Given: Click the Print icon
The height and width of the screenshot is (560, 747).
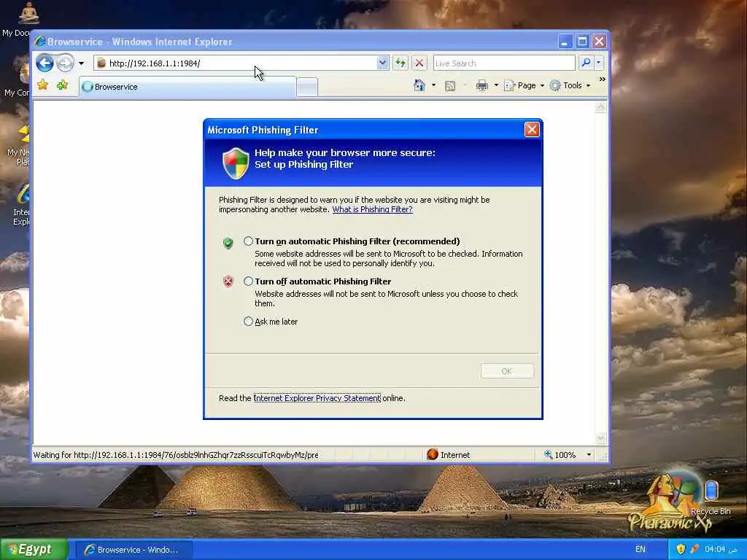Looking at the screenshot, I should [x=482, y=85].
